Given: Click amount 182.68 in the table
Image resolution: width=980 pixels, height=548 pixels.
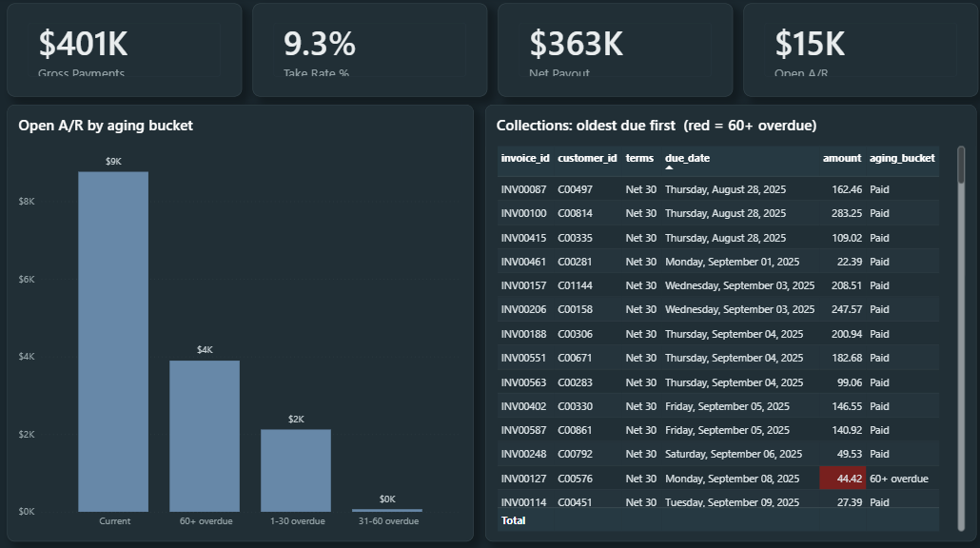Looking at the screenshot, I should [x=846, y=358].
